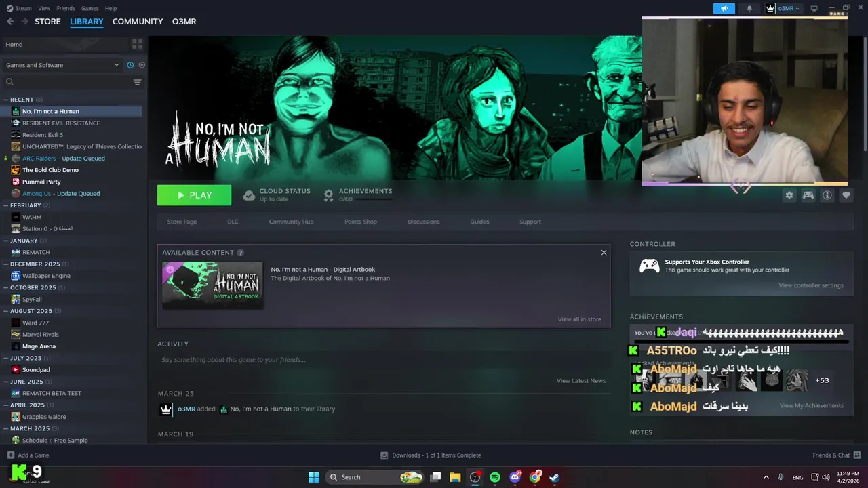Open the Discussions link
The width and height of the screenshot is (868, 488).
424,222
